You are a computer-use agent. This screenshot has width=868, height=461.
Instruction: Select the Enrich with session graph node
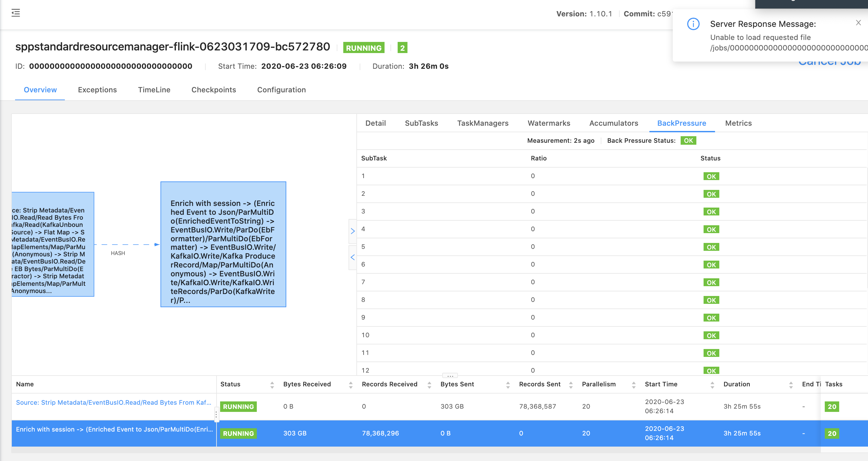[223, 245]
